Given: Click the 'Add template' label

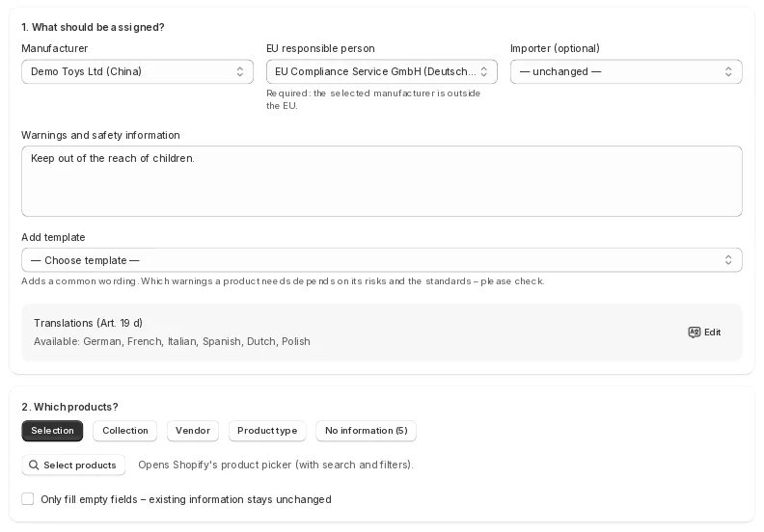Looking at the screenshot, I should [53, 237].
